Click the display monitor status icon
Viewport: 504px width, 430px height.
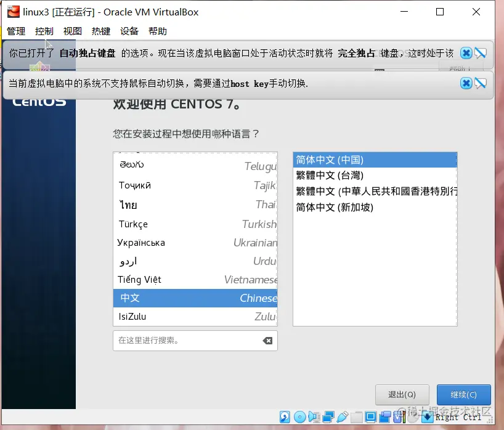point(371,417)
